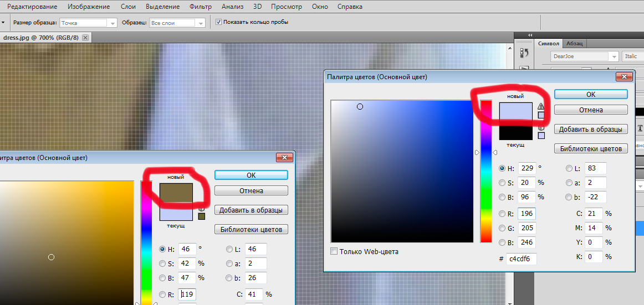Open the Изображение menu
The image size is (644, 305).
click(89, 7)
